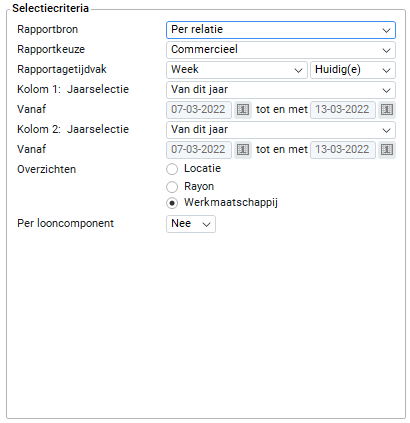
Task: Expand the Rapportkeuze Commercieel dropdown
Action: coord(281,50)
